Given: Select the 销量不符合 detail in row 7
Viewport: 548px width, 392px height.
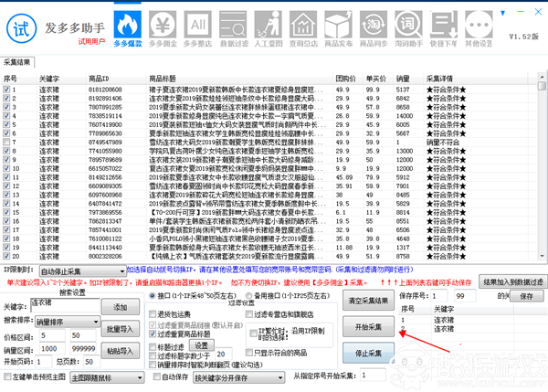Looking at the screenshot, I should (x=443, y=142).
